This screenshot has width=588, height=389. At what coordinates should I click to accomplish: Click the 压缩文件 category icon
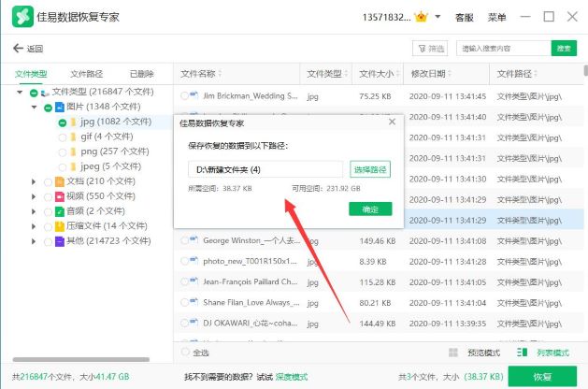pyautogui.click(x=59, y=226)
